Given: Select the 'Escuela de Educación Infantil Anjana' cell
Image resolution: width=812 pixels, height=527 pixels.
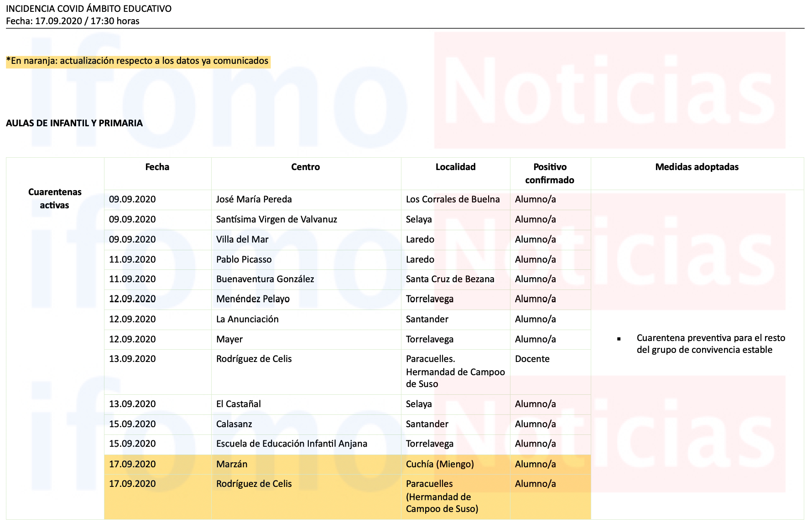Looking at the screenshot, I should click(291, 444).
